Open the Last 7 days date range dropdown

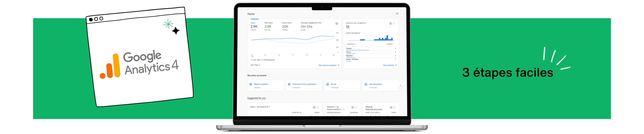coord(255,65)
